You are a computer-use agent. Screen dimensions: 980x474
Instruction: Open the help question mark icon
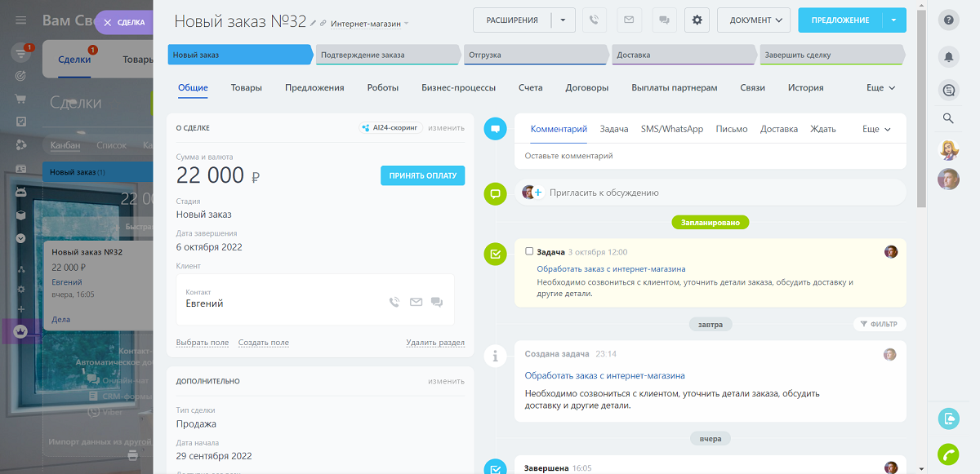coord(948,20)
